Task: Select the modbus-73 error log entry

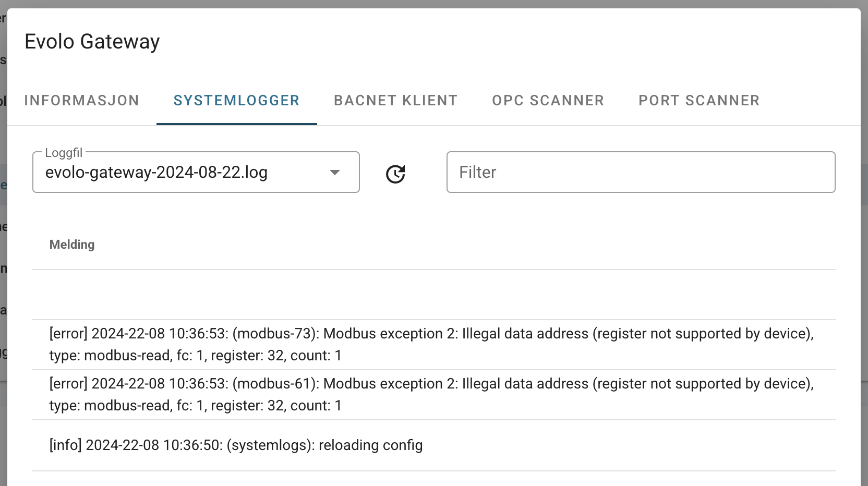Action: 434,345
